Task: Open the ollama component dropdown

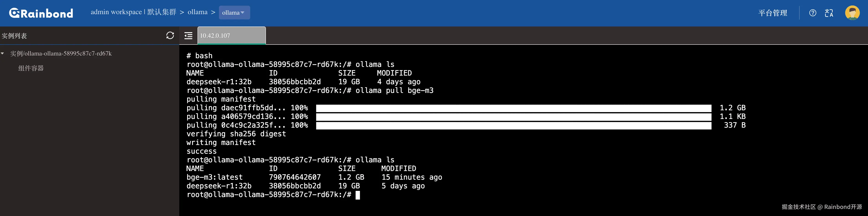Action: point(234,13)
